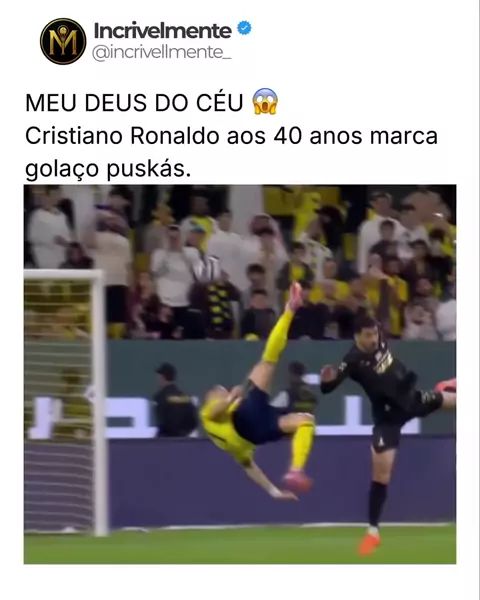
Task: Click the defender's orange boot on the grass
Action: 369,543
